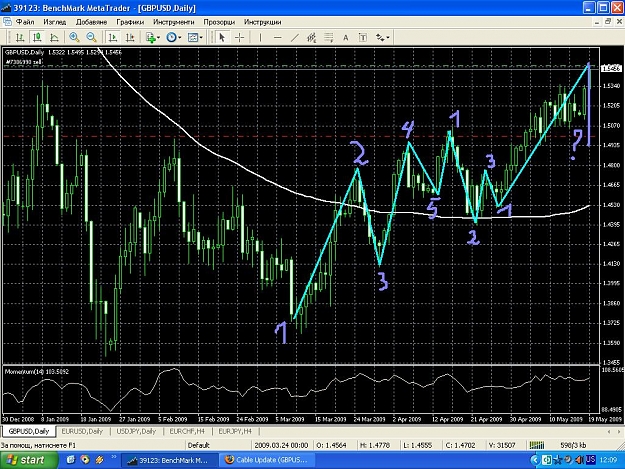
Task: Click the #7386930 sell order label
Action: click(x=24, y=62)
